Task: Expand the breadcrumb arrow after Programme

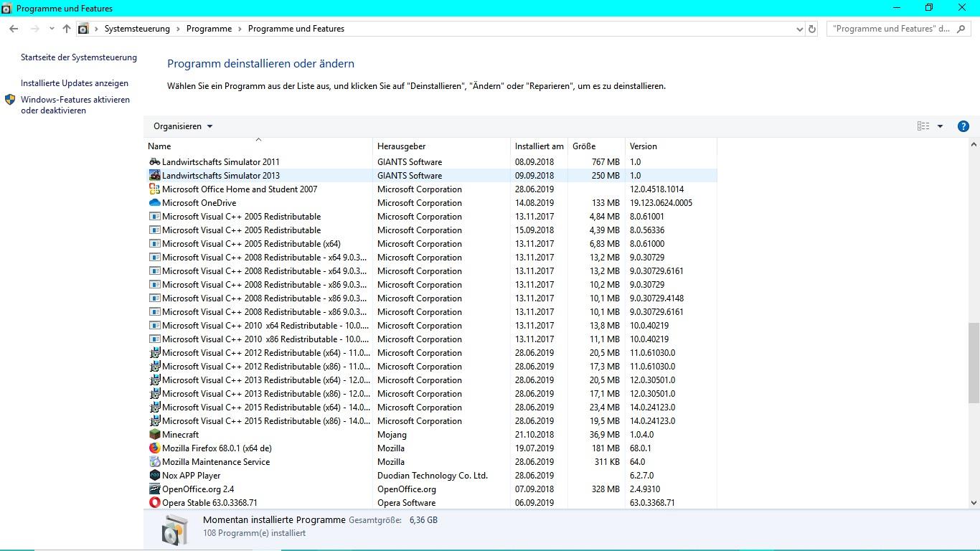Action: point(240,29)
